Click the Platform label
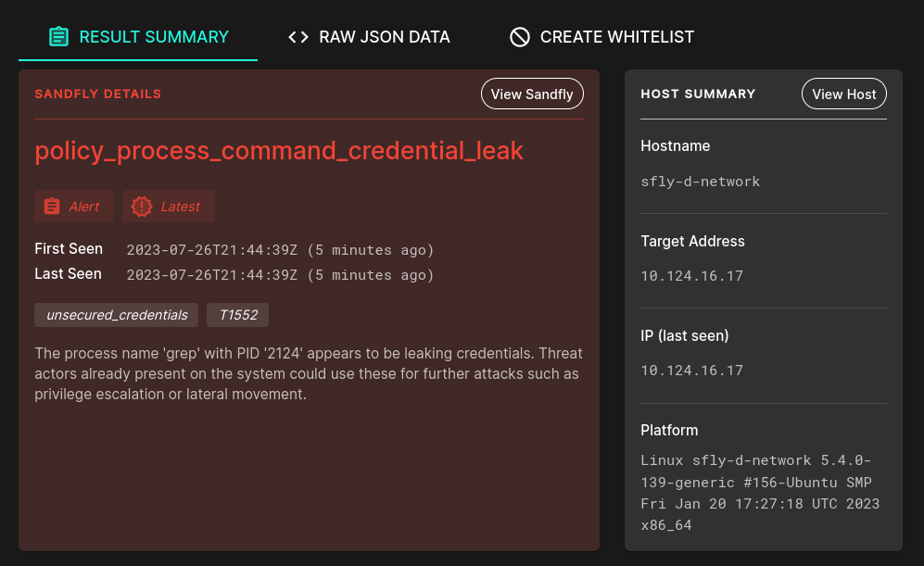 point(669,430)
